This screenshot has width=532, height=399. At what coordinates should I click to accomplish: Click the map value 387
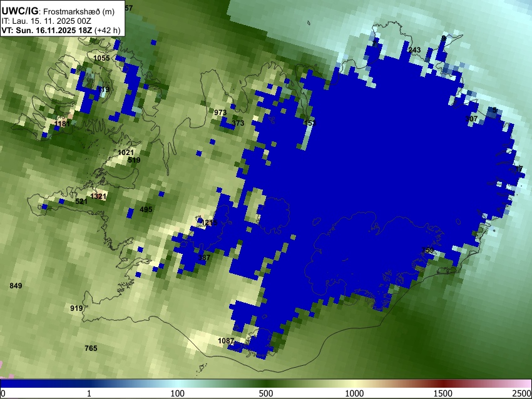204,258
